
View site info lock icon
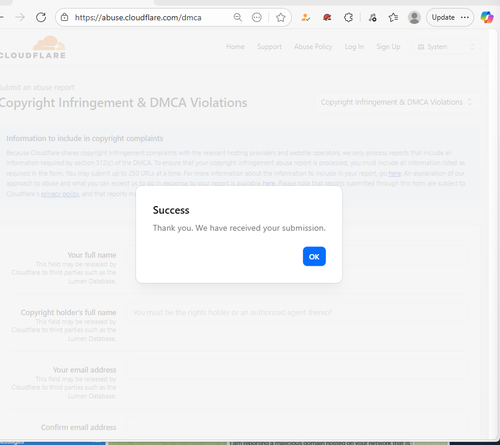point(65,17)
